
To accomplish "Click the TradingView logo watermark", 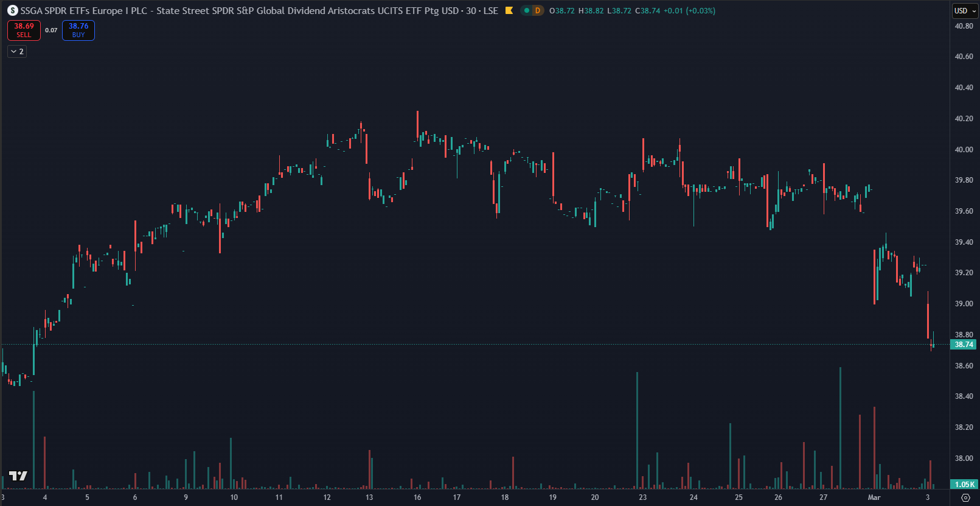I will pos(18,476).
